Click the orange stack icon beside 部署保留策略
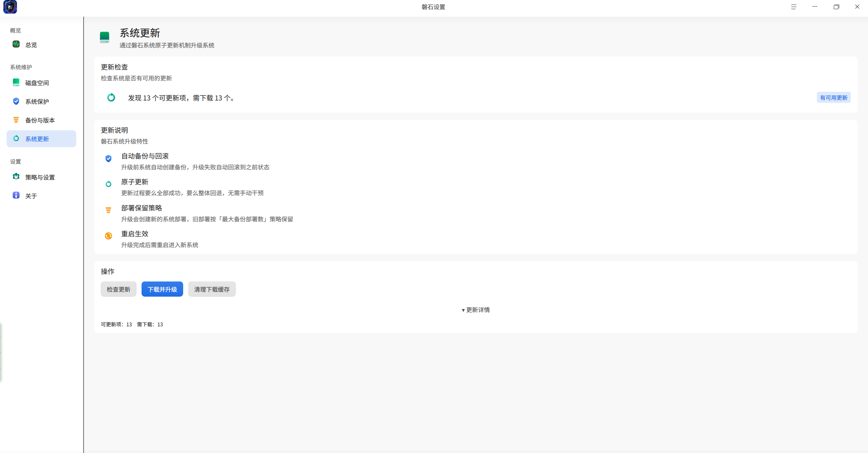The width and height of the screenshot is (868, 453). (108, 210)
